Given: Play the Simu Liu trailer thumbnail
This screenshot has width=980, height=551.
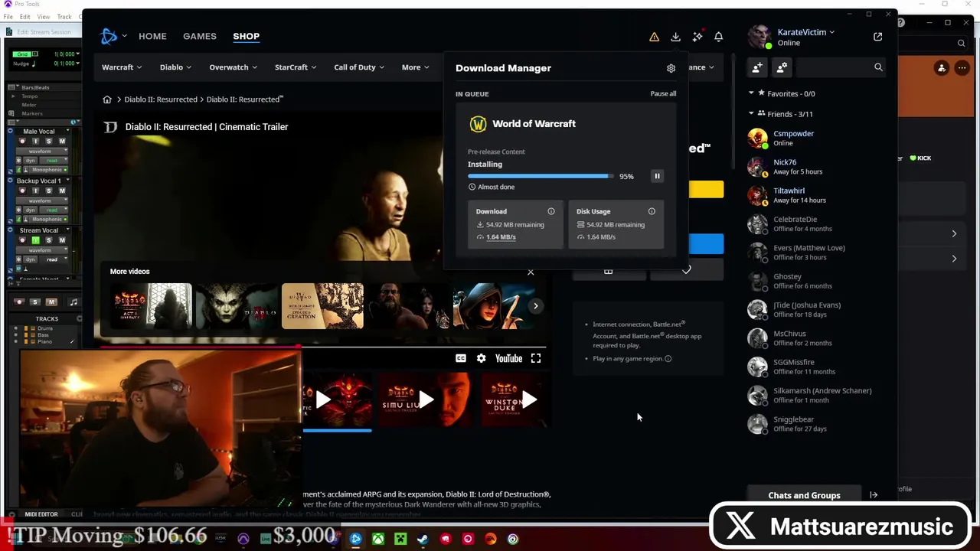Looking at the screenshot, I should click(426, 399).
